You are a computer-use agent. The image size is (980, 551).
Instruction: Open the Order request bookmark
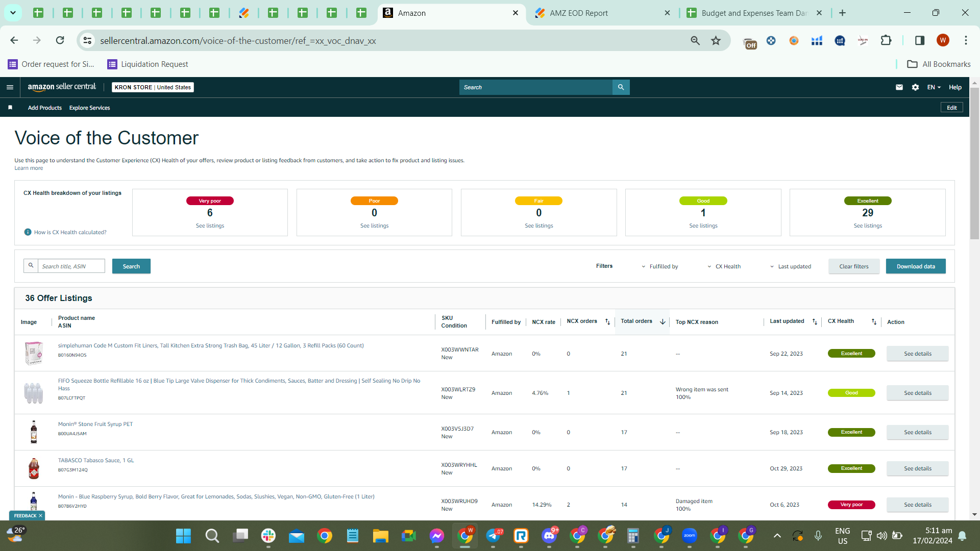(x=51, y=64)
